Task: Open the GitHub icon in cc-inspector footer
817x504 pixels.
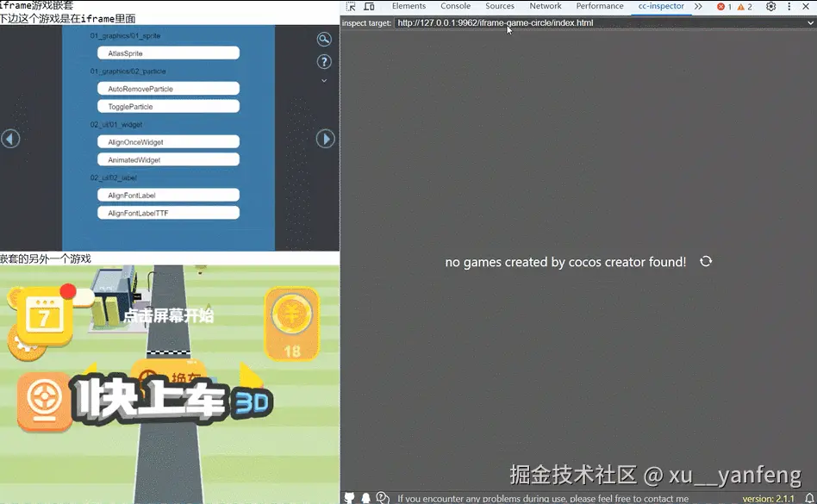Action: coord(350,498)
